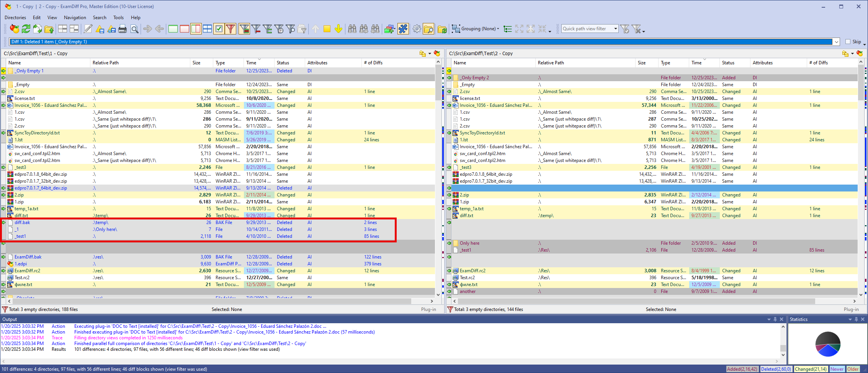Sort left pane by Status column header
Viewport: 868px width, 373px height.
(289, 63)
